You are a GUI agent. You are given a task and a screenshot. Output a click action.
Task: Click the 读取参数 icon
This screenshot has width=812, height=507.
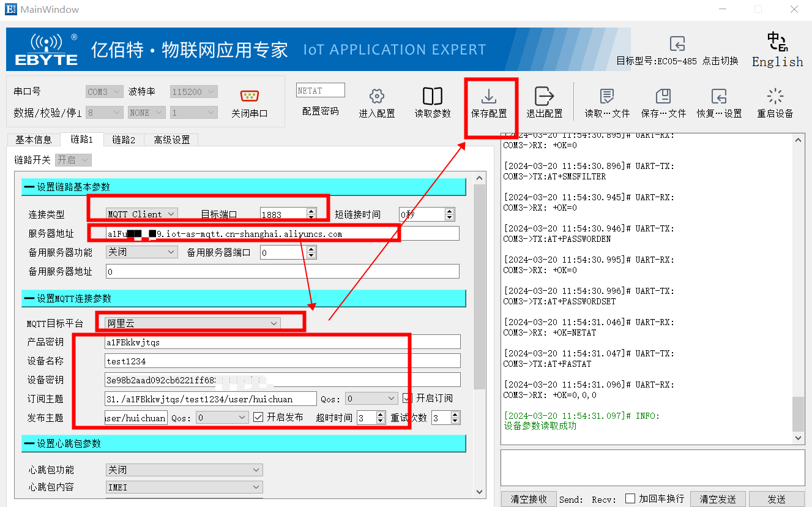click(x=433, y=97)
